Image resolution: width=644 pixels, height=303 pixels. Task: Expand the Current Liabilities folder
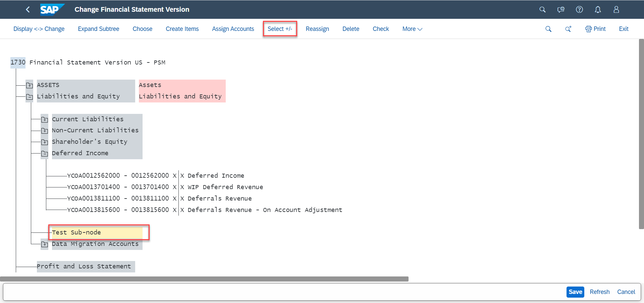pos(45,120)
